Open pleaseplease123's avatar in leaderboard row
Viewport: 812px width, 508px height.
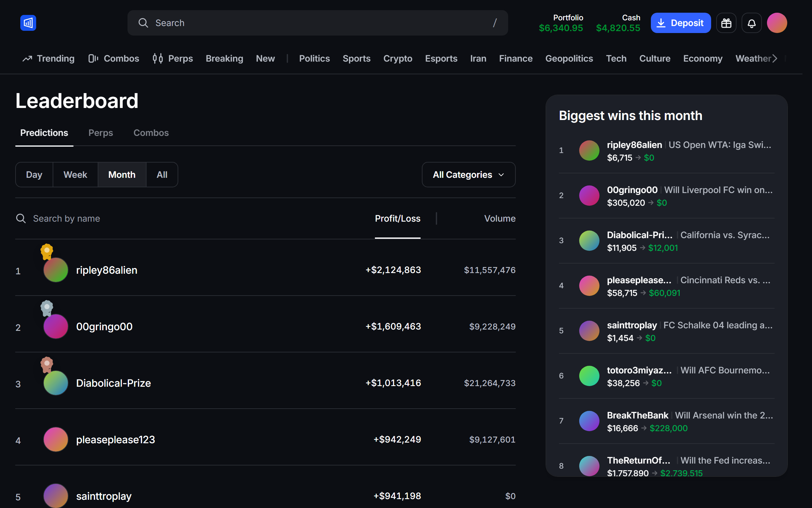(56, 439)
